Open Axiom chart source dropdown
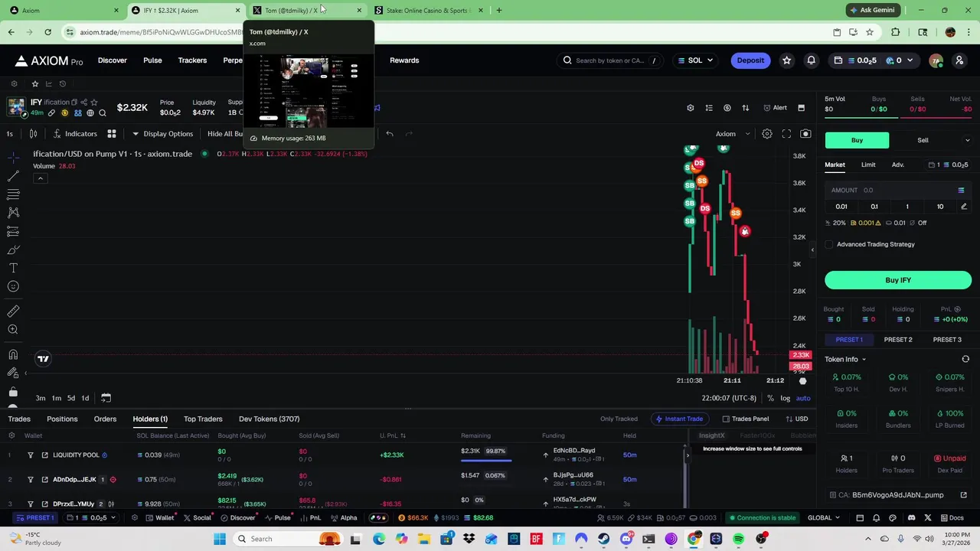The height and width of the screenshot is (551, 980). pyautogui.click(x=733, y=134)
